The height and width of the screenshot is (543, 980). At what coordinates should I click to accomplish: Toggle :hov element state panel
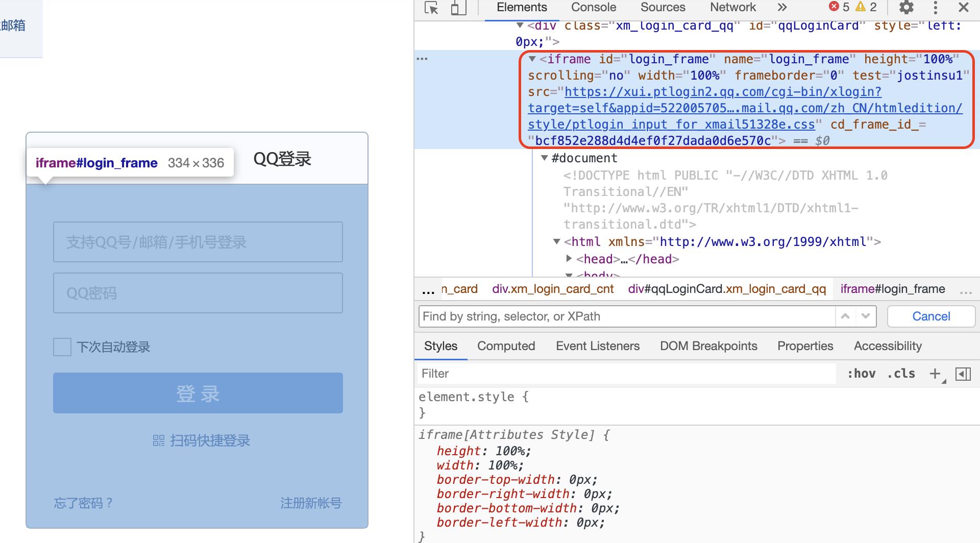coord(862,374)
